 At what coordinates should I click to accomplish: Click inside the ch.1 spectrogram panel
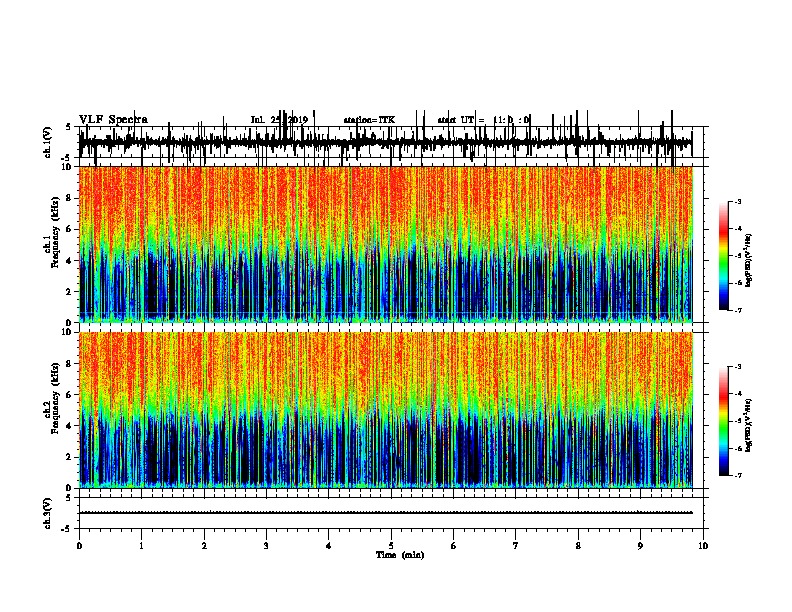coord(386,244)
